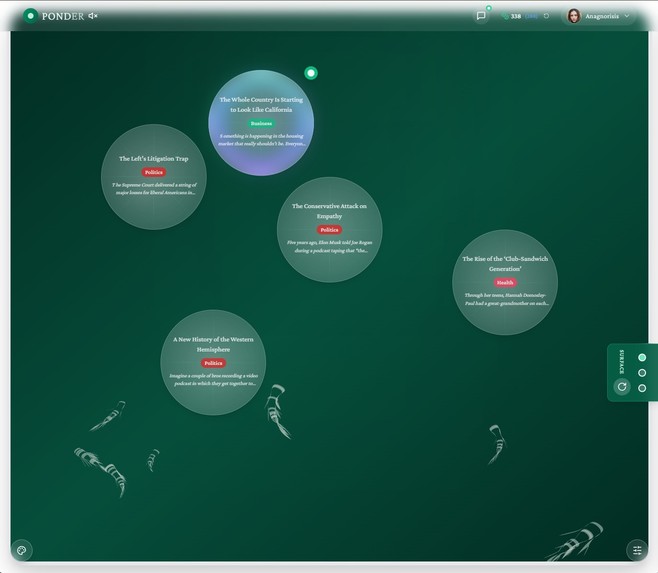Open the chat messages icon
658x573 pixels.
[x=481, y=16]
